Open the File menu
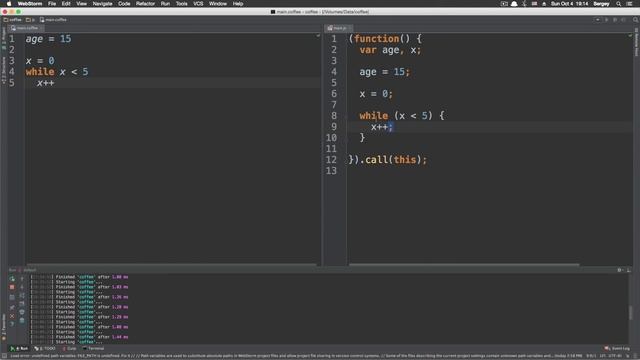 52,4
